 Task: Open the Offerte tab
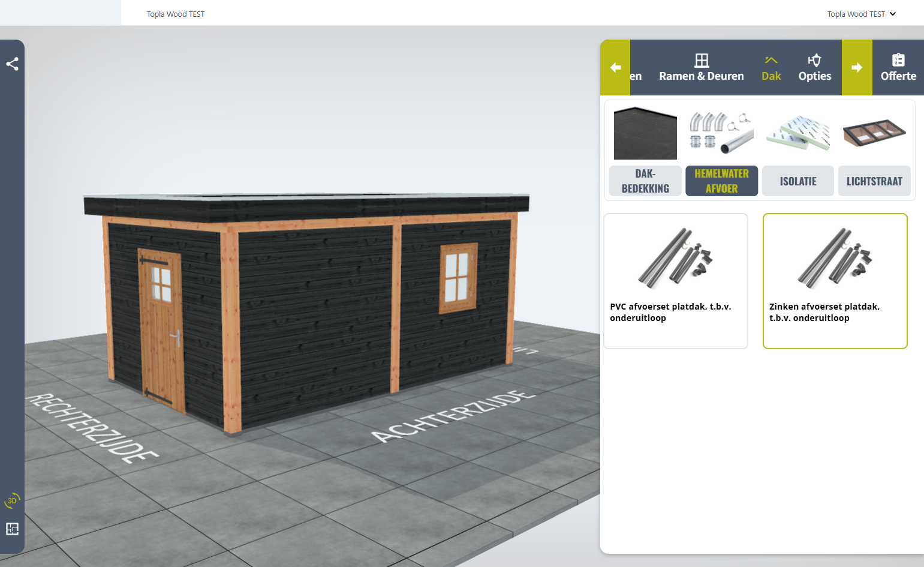pos(898,67)
